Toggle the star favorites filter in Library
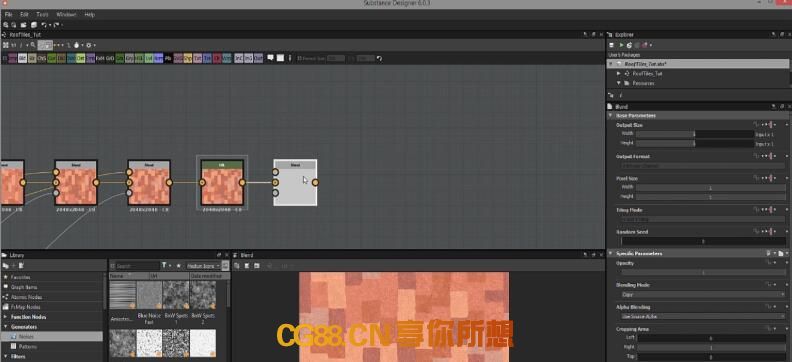 pyautogui.click(x=178, y=265)
